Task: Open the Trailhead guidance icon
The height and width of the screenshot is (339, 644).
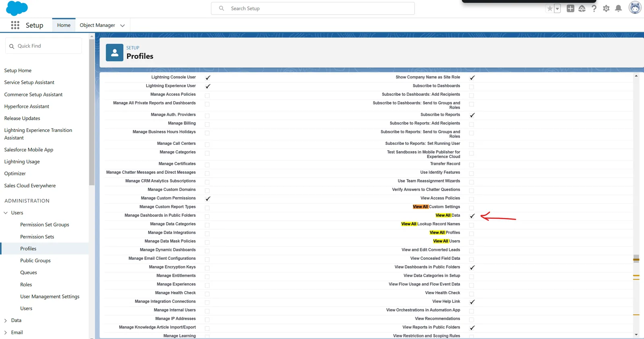Action: (582, 8)
